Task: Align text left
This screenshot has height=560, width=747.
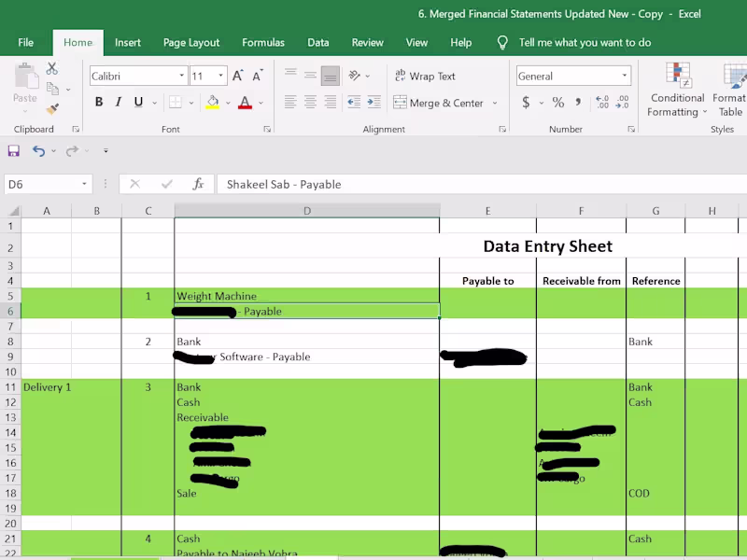Action: 290,102
